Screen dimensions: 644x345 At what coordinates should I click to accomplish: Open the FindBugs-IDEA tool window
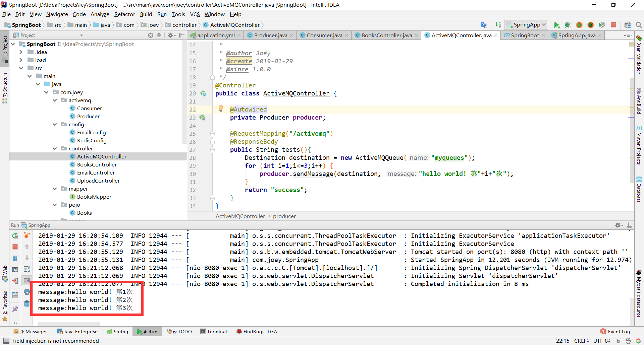pyautogui.click(x=257, y=332)
